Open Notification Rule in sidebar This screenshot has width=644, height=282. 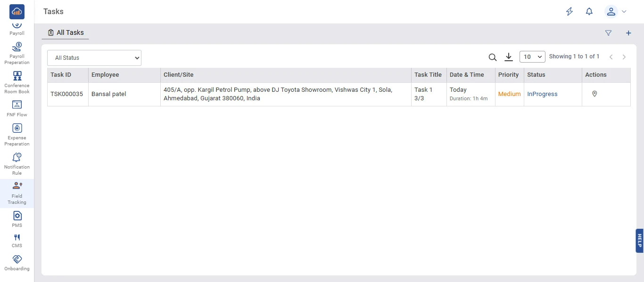[17, 163]
